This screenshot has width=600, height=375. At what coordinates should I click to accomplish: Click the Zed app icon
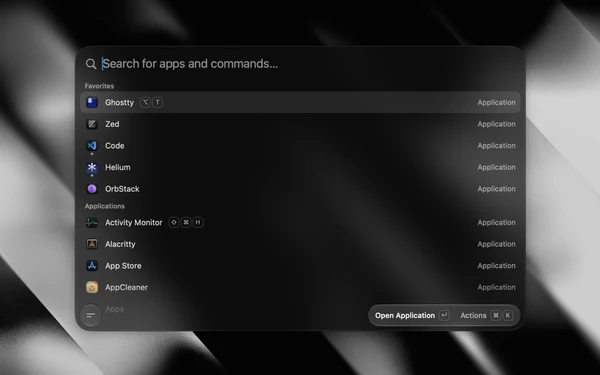pyautogui.click(x=92, y=124)
